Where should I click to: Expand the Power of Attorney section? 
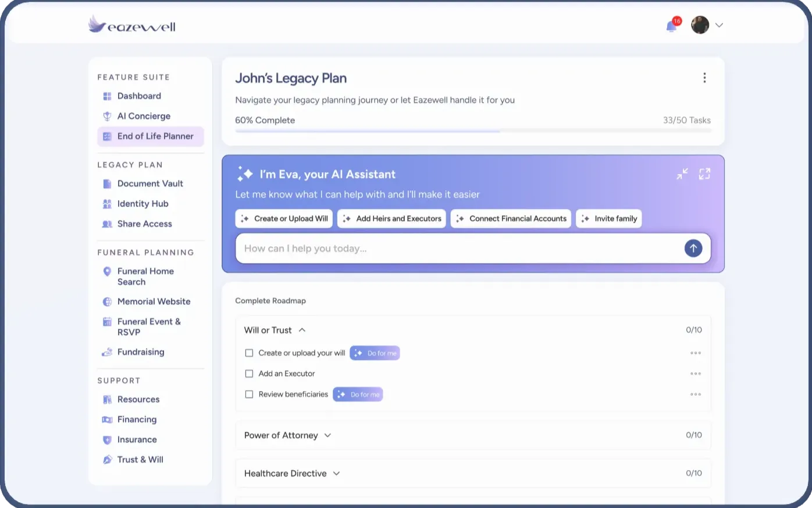click(x=327, y=435)
